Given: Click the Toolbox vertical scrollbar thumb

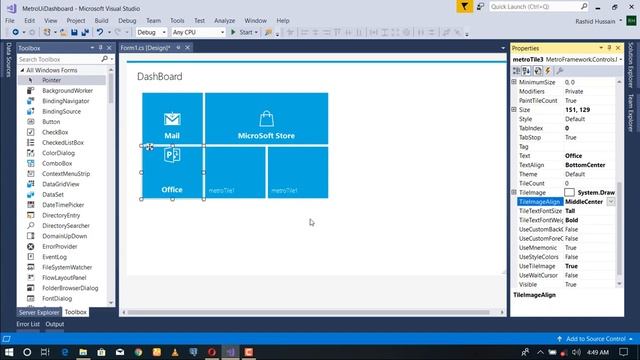Looking at the screenshot, I should pyautogui.click(x=111, y=87).
